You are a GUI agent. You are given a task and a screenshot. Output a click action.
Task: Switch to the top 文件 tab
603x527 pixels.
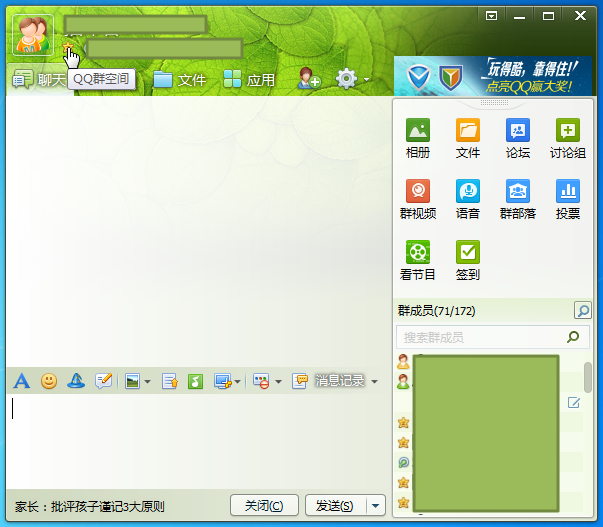180,80
